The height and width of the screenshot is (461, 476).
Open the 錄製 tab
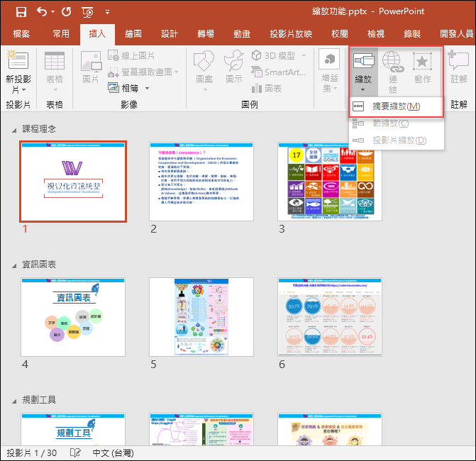(412, 33)
